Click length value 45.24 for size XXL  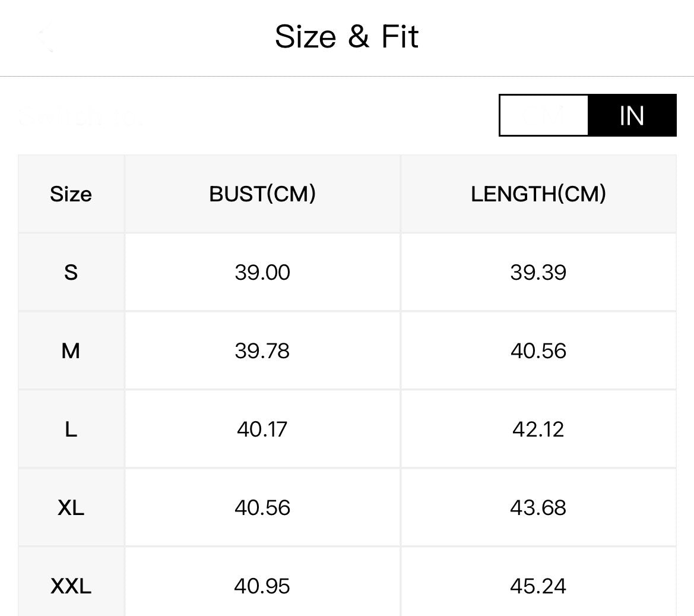[x=538, y=586]
